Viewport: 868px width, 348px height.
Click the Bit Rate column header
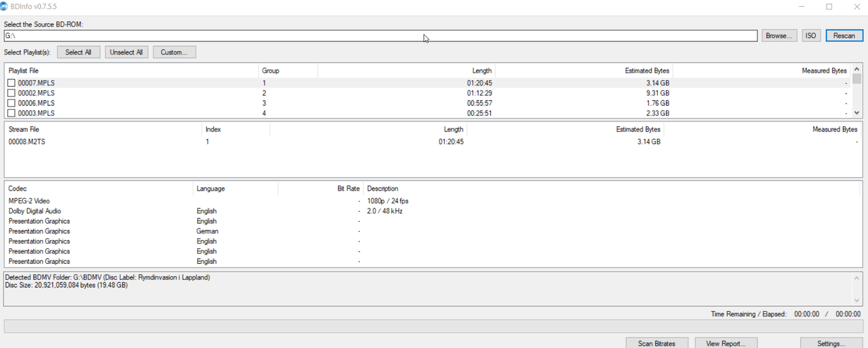tap(321, 189)
